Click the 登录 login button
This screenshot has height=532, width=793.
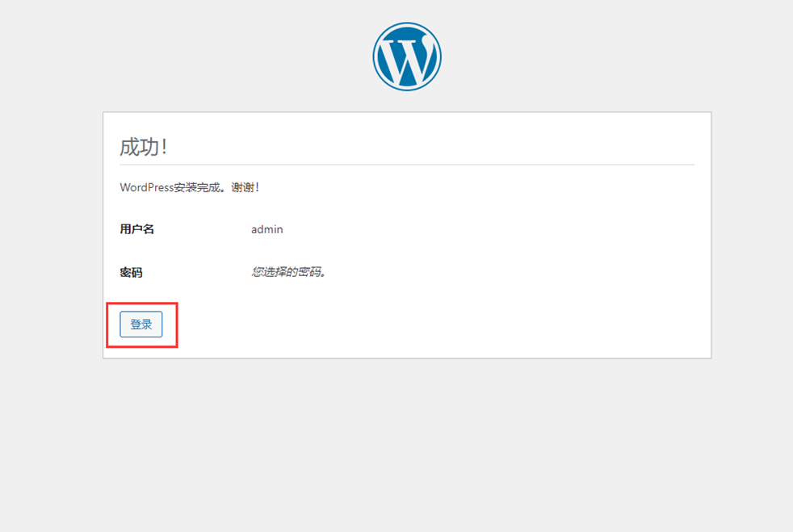tap(141, 325)
